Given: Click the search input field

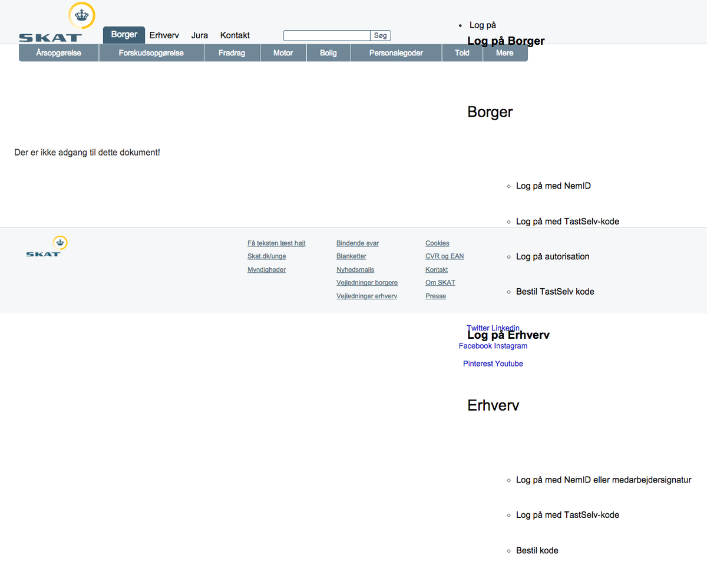Looking at the screenshot, I should pos(327,36).
